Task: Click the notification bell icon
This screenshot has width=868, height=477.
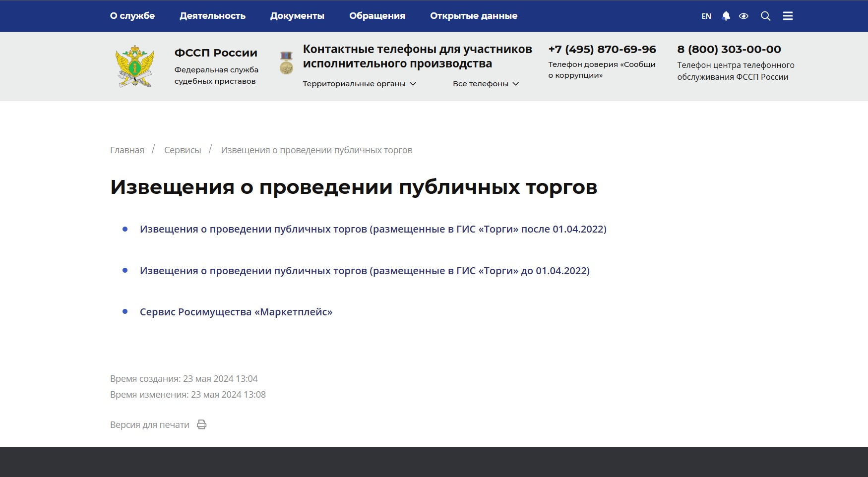Action: 726,16
